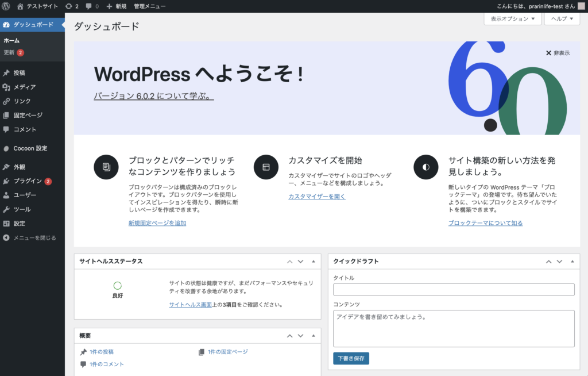The width and height of the screenshot is (588, 376).
Task: Open the カスタマイザーを開く link
Action: [317, 197]
